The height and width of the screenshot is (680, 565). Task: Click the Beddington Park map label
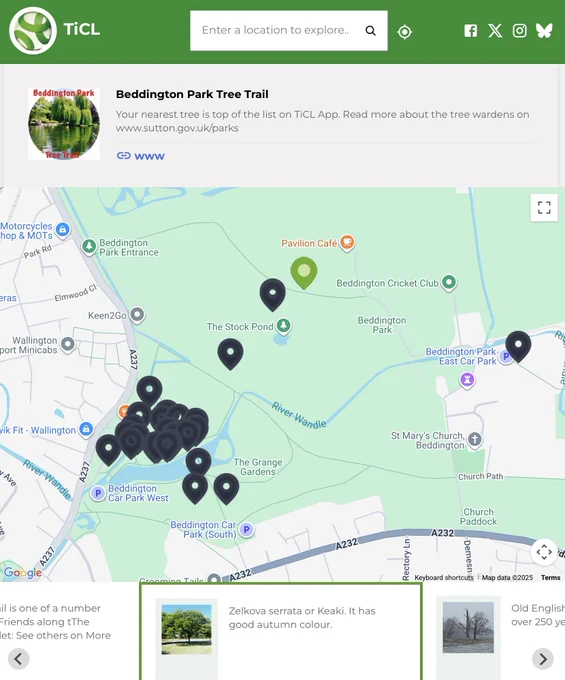coord(382,325)
